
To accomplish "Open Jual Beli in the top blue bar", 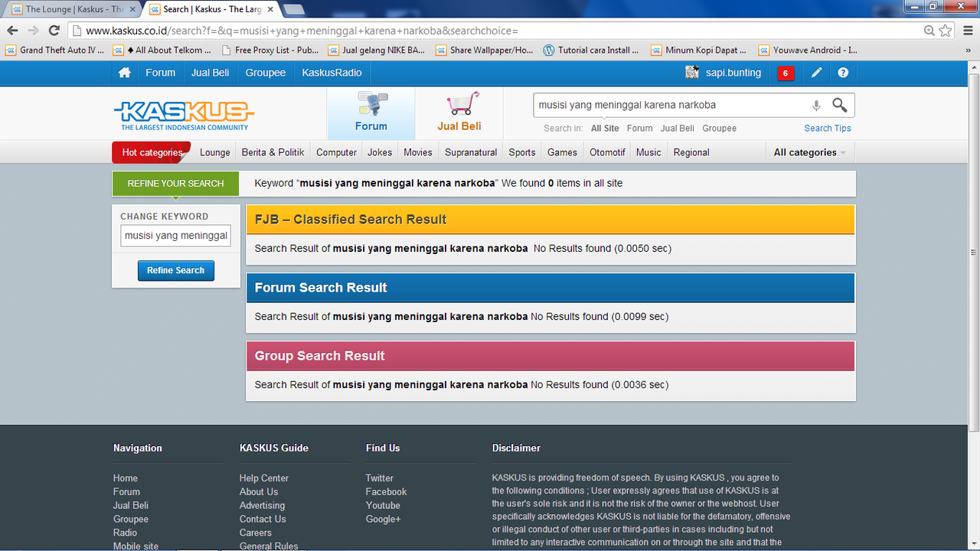I will point(211,73).
